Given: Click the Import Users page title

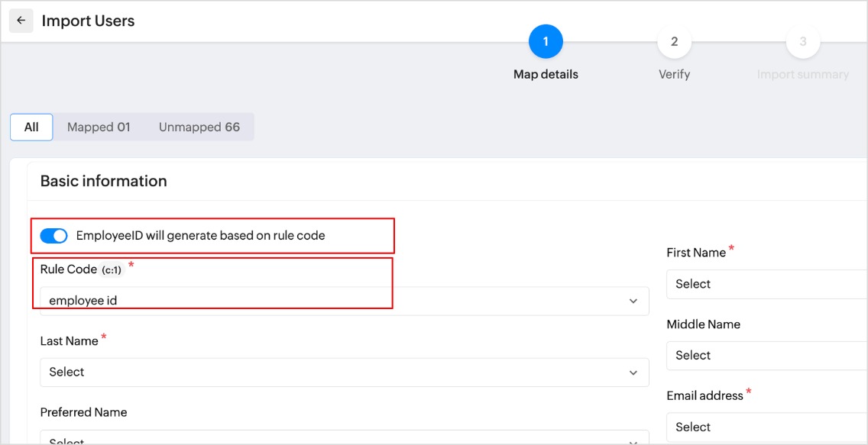Looking at the screenshot, I should [88, 21].
